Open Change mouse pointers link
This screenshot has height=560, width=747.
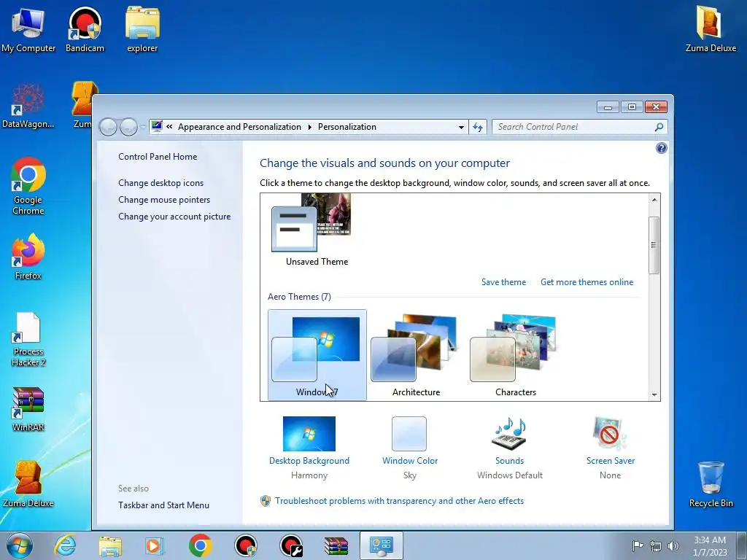[164, 200]
